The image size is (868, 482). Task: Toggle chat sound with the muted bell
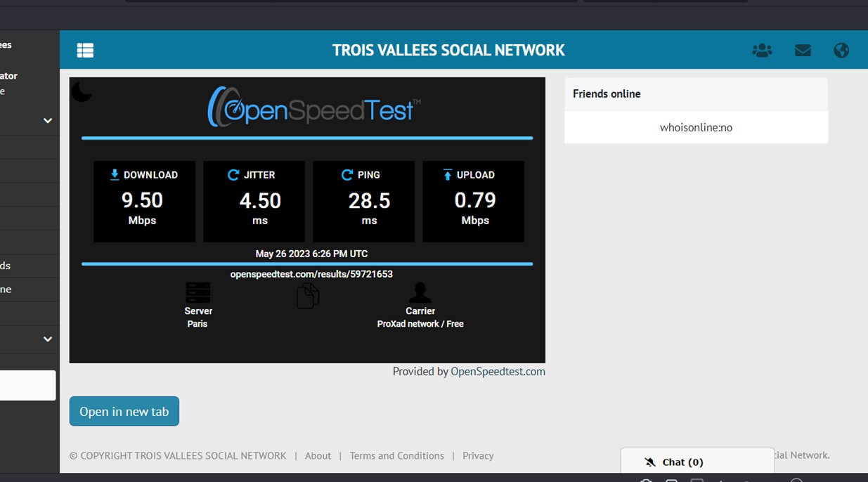pyautogui.click(x=650, y=462)
